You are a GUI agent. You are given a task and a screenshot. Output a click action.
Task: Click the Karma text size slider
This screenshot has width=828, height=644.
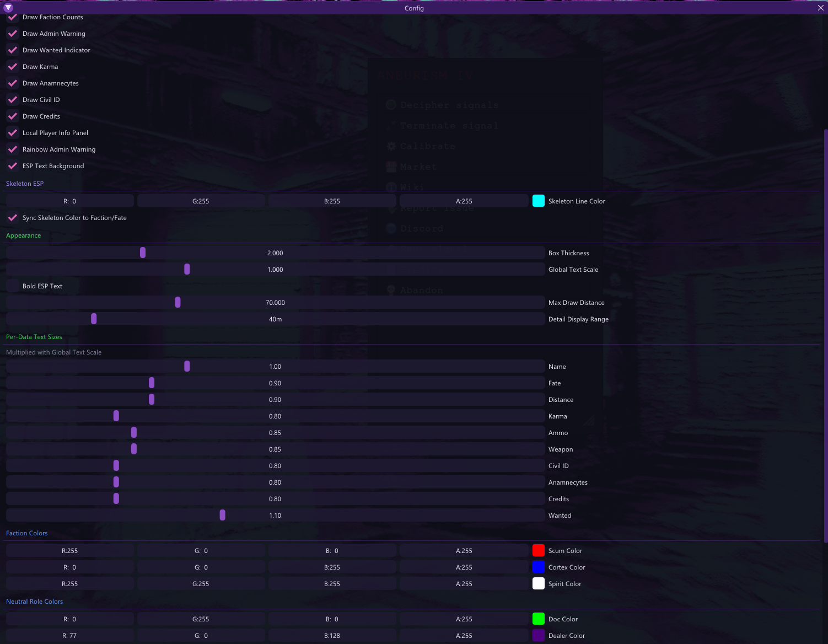pyautogui.click(x=276, y=416)
